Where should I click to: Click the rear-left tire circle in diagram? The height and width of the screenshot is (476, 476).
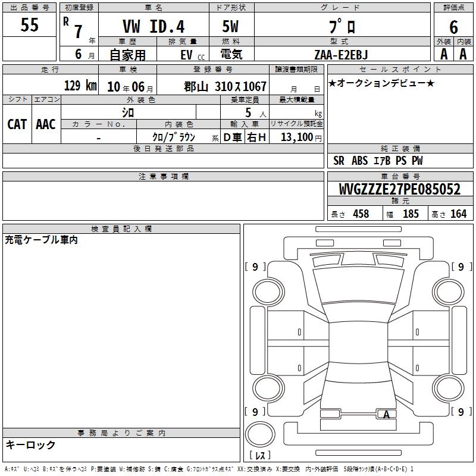click(268, 388)
